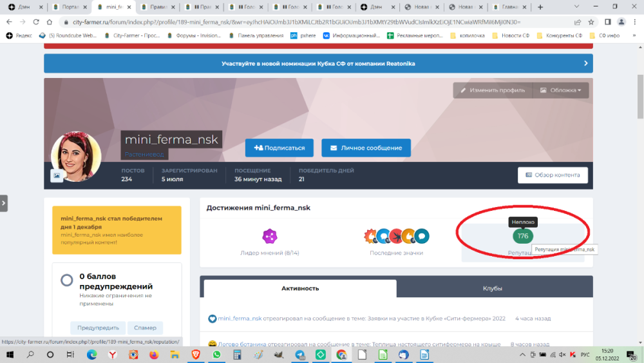This screenshot has height=363, width=644.
Task: Click Изменить профиль edit button
Action: click(493, 90)
